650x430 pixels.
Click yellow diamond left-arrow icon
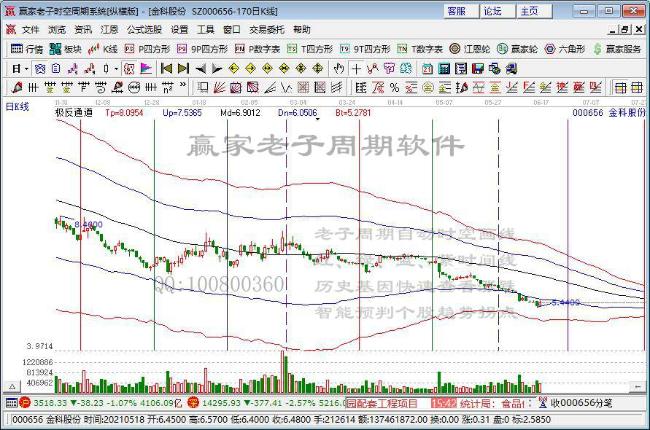[234, 68]
